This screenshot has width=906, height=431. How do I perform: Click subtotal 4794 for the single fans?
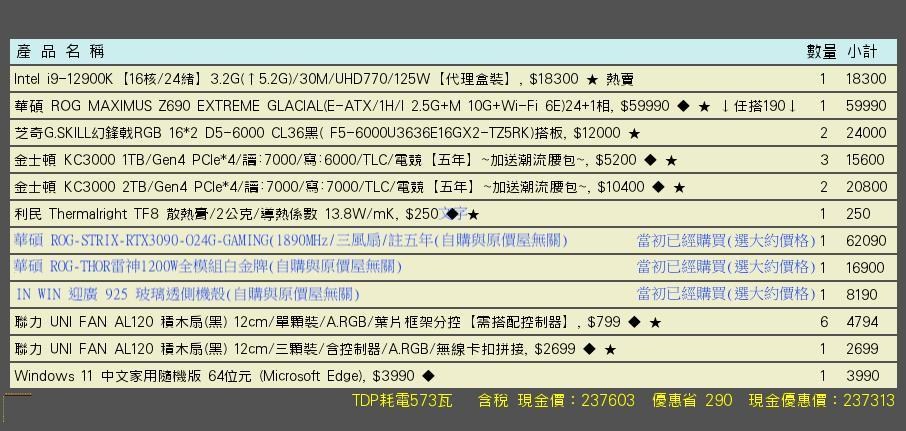click(x=862, y=322)
